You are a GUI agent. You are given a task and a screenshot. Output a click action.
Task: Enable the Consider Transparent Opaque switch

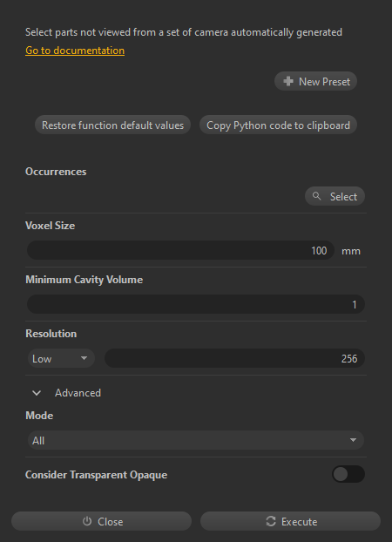(x=348, y=474)
